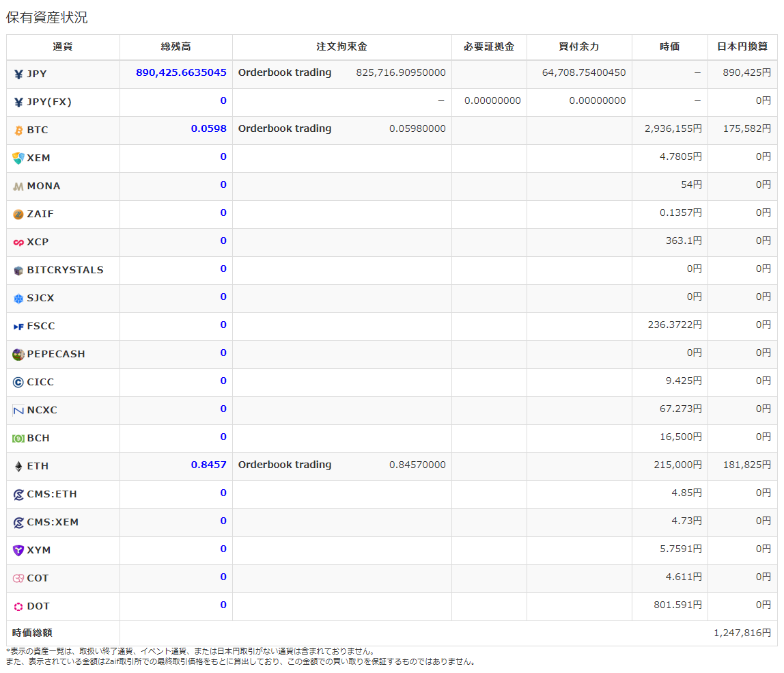Click the yen icon beside JPY
784x673 pixels.
[x=18, y=74]
